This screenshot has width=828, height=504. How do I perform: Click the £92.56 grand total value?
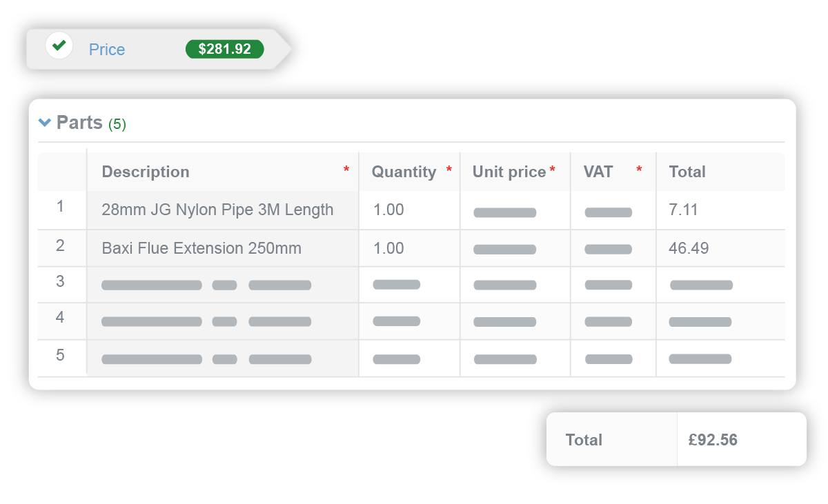713,440
